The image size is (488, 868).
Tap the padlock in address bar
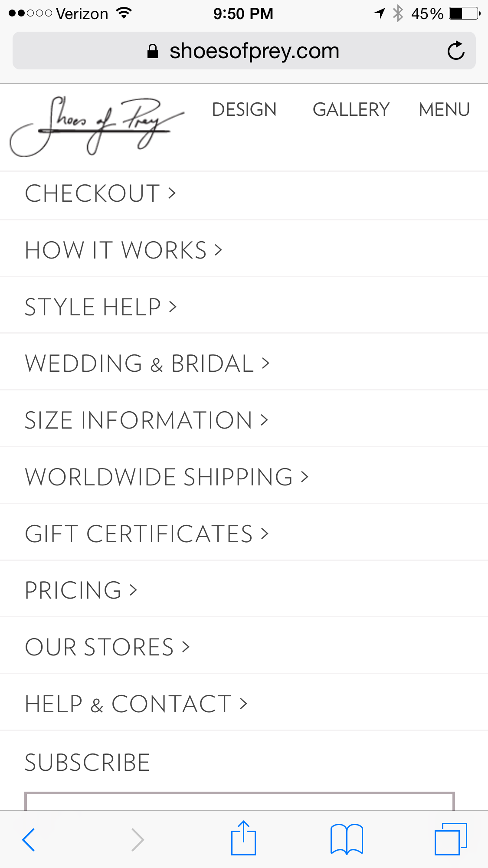(x=153, y=51)
